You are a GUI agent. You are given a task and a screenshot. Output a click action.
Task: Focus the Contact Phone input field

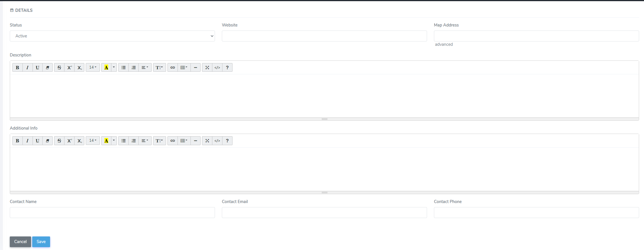pos(536,213)
